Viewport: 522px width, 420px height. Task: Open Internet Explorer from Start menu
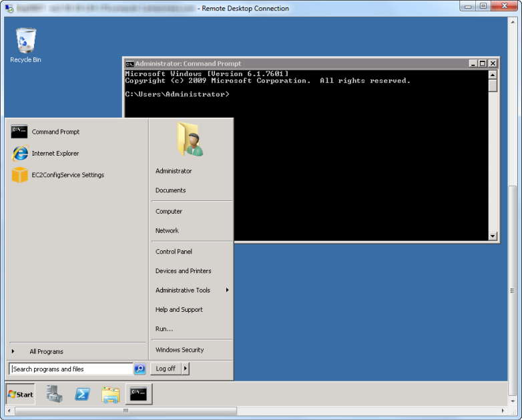(55, 154)
